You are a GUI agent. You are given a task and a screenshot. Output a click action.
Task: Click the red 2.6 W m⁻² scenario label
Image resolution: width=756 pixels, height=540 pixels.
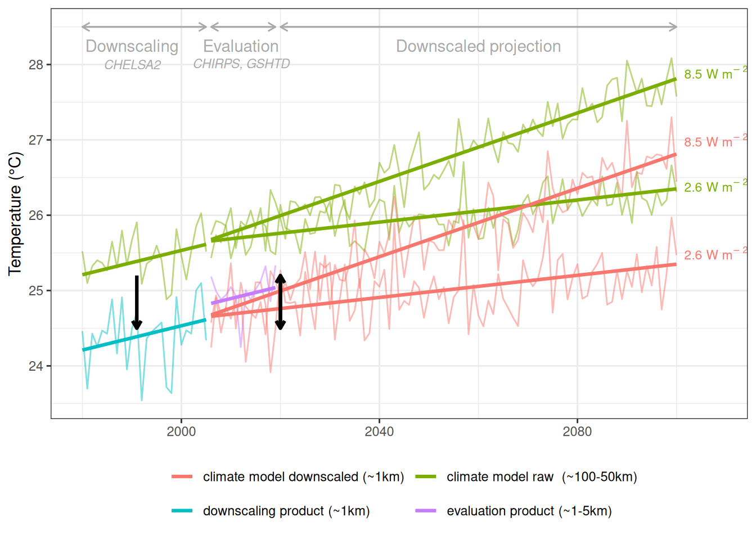(714, 255)
